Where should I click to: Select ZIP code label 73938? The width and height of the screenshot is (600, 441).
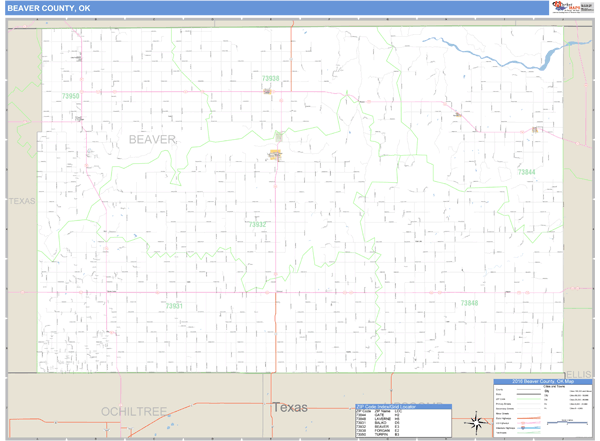pos(270,78)
